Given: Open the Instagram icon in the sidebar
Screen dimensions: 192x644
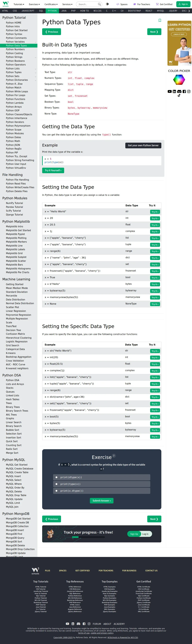Looking at the screenshot, I should pos(189,92).
